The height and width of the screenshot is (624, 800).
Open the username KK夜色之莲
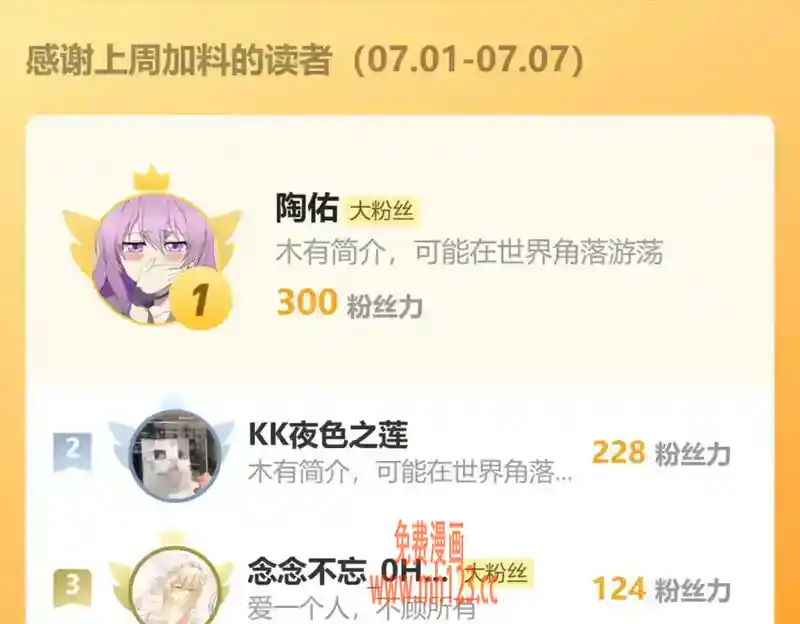(x=328, y=435)
